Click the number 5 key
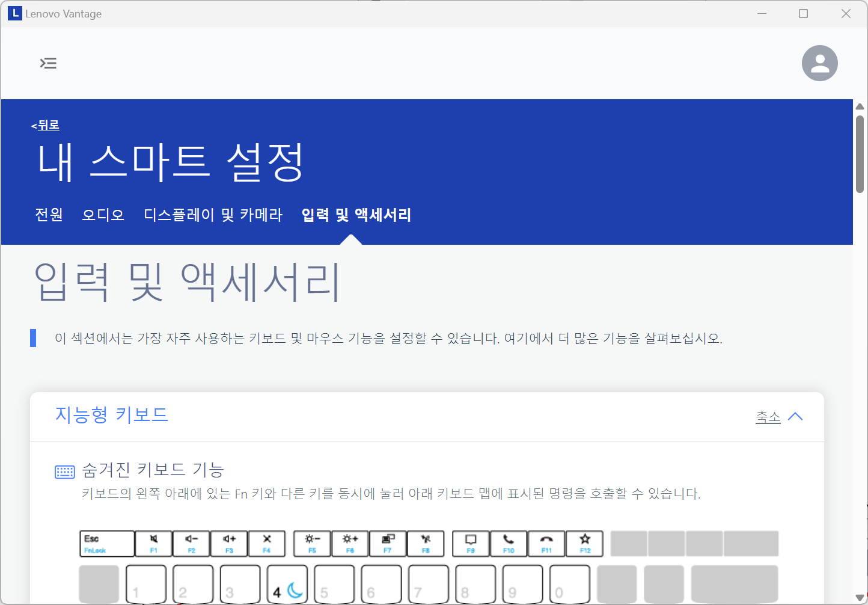This screenshot has height=605, width=868. 334,585
